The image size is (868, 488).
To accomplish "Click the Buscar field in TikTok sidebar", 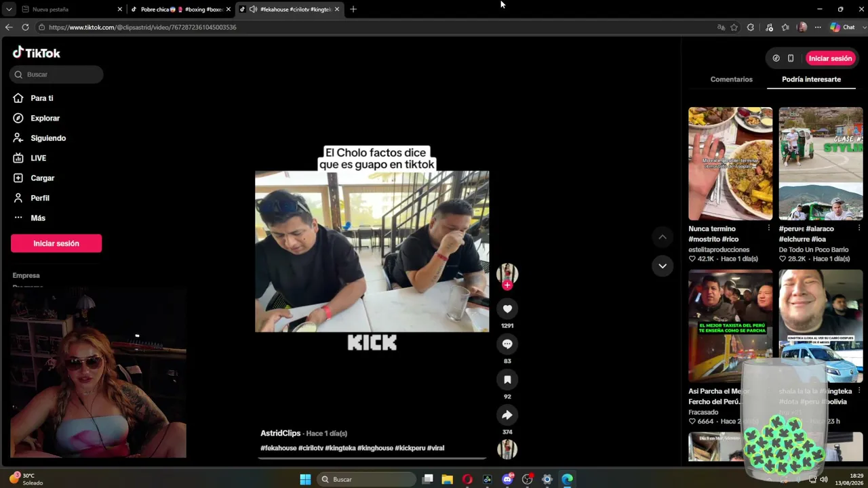I will 56,75.
